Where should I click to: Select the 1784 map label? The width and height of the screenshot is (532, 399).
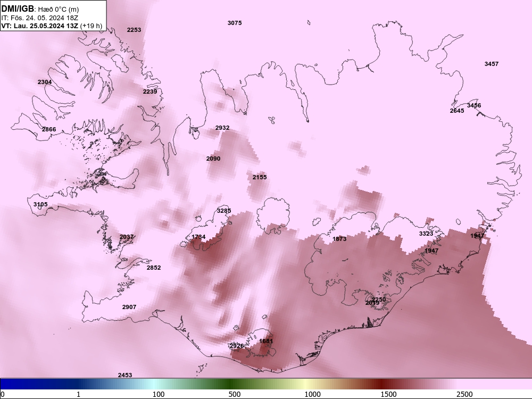(198, 237)
